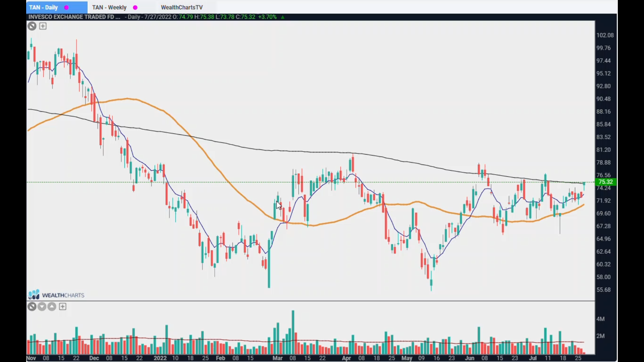Image resolution: width=644 pixels, height=362 pixels.
Task: Click the INVESCO EXCHANGE TRADED FD title
Action: tap(74, 17)
